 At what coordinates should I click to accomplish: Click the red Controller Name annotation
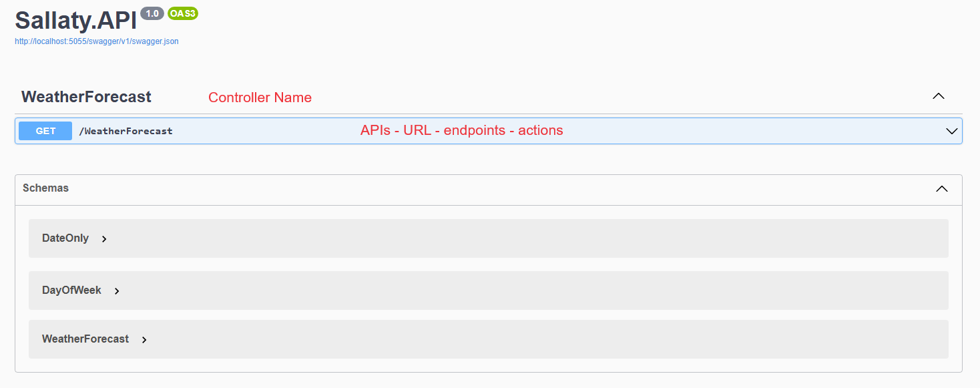[x=260, y=98]
